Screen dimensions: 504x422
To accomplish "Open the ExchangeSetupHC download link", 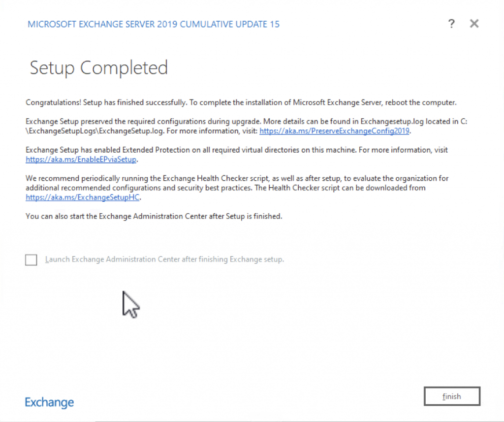I will (x=82, y=197).
